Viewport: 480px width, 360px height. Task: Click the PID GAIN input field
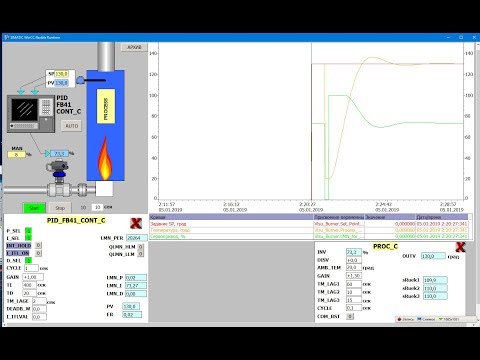(33, 277)
